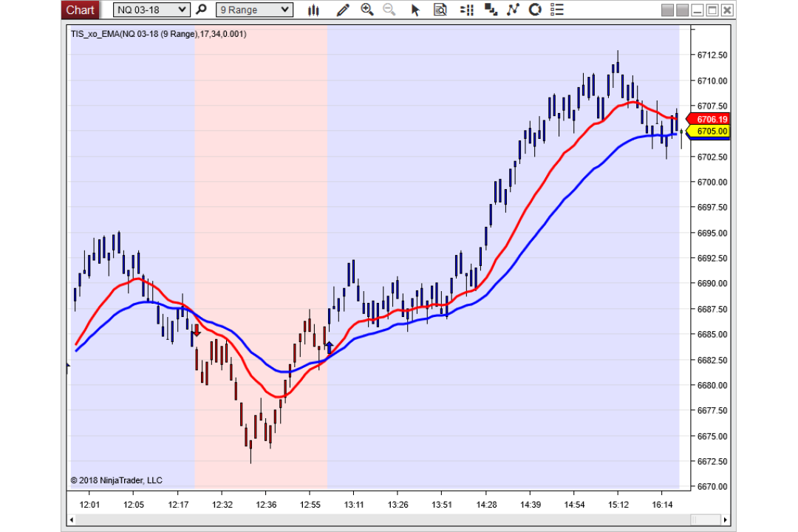Open the bar type chart style icon
This screenshot has height=532, width=798.
[x=313, y=10]
